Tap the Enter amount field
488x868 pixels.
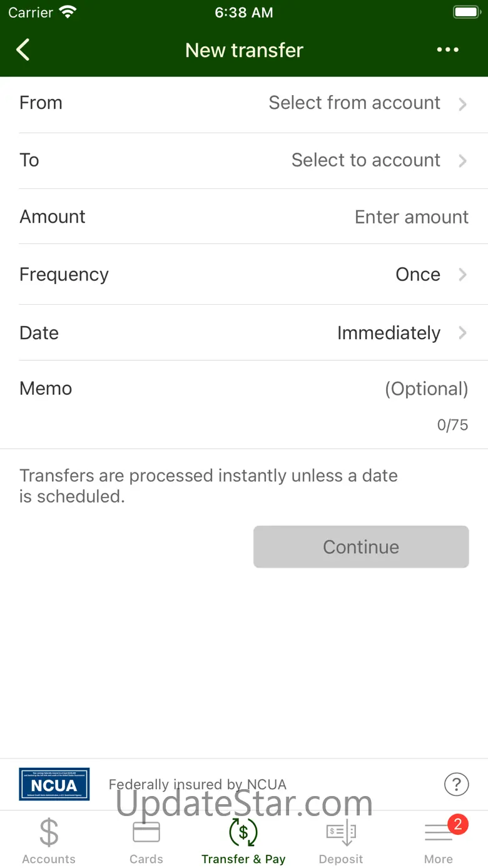tap(411, 217)
